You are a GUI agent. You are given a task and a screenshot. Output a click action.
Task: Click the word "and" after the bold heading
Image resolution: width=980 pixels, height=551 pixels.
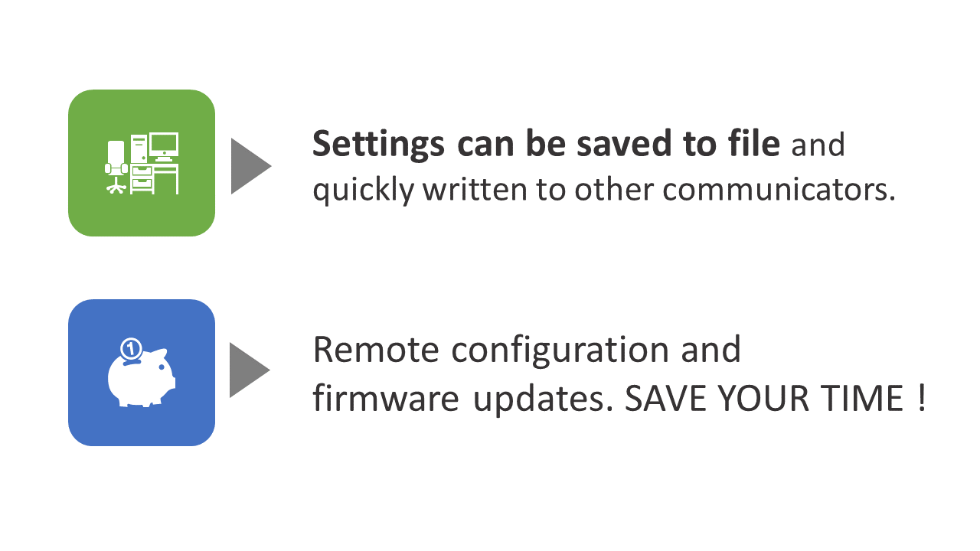pos(818,145)
